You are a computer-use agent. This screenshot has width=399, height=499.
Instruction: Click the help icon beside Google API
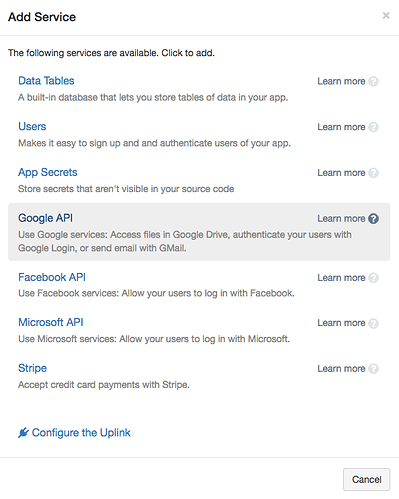374,219
